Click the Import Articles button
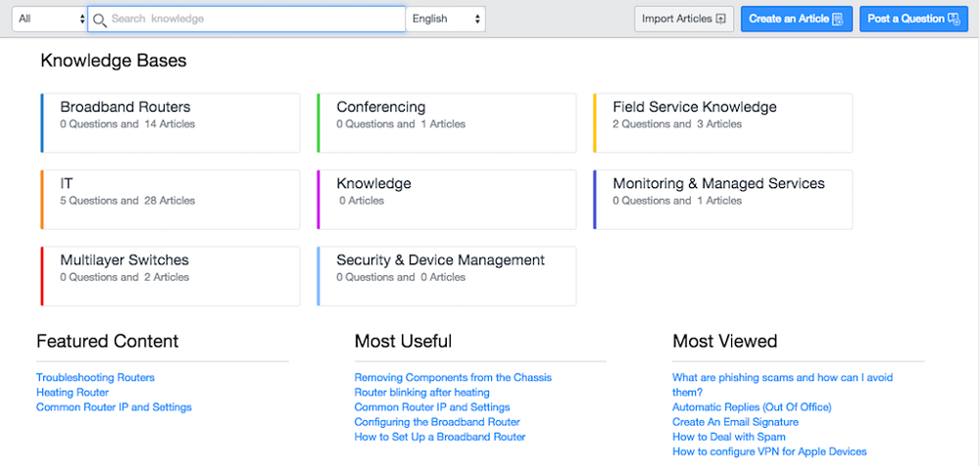The width and height of the screenshot is (980, 466). (684, 19)
